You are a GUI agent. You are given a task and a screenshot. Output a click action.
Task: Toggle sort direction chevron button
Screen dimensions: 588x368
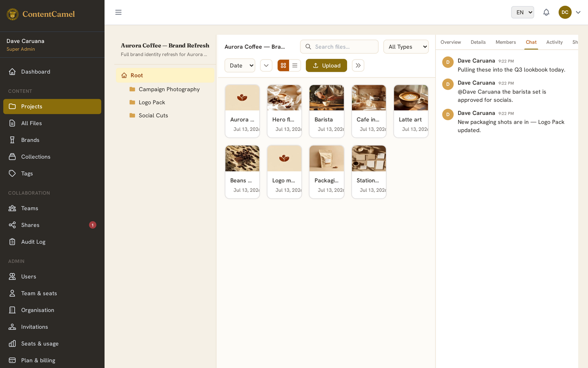[266, 65]
